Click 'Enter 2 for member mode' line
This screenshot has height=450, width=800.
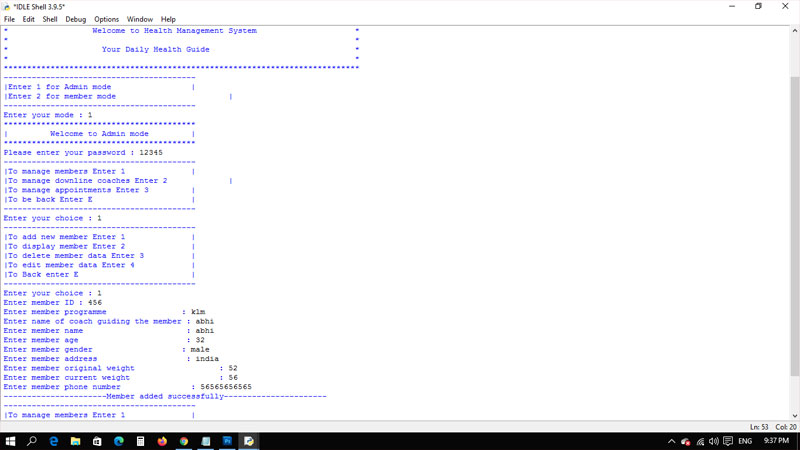(62, 96)
